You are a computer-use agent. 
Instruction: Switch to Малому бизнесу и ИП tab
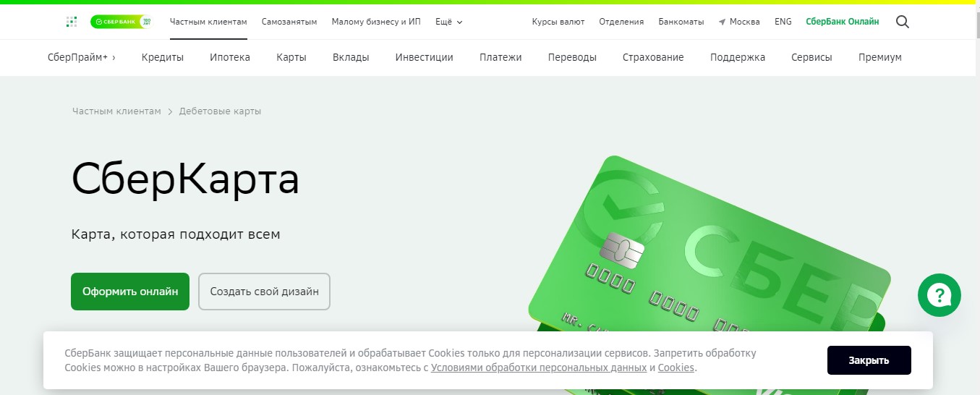coord(376,22)
